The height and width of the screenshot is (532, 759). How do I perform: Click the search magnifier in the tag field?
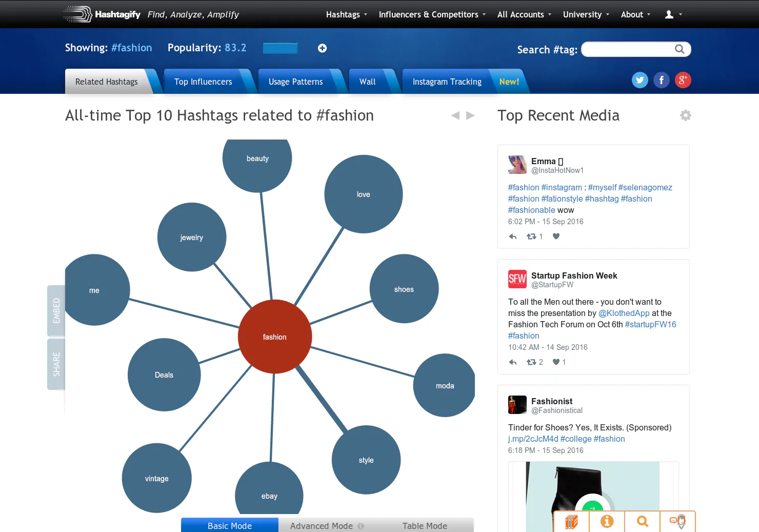click(x=680, y=49)
